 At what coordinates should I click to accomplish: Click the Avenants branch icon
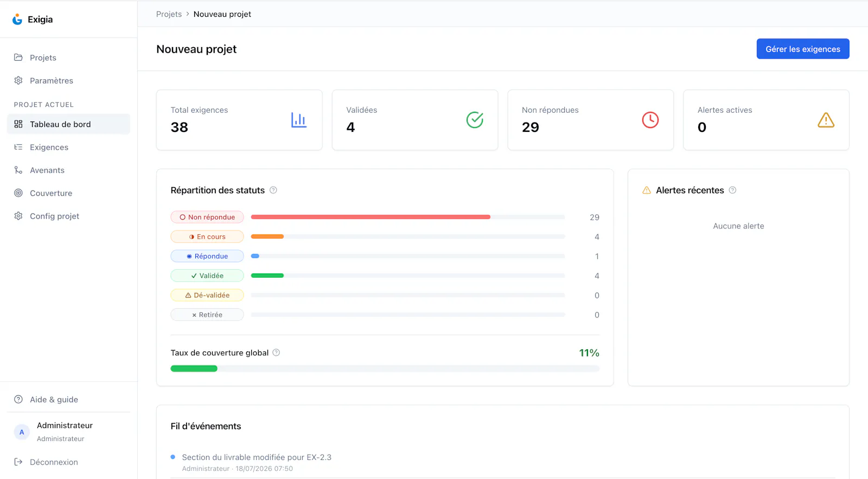(x=18, y=170)
